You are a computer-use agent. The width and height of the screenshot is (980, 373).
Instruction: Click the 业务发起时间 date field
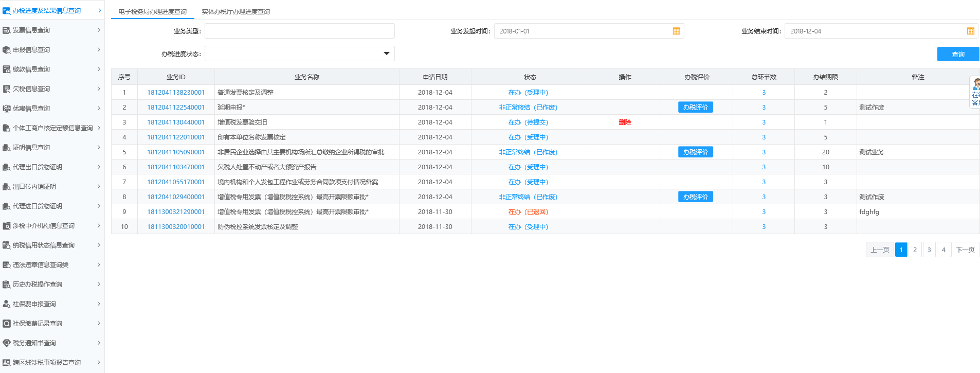click(x=589, y=31)
